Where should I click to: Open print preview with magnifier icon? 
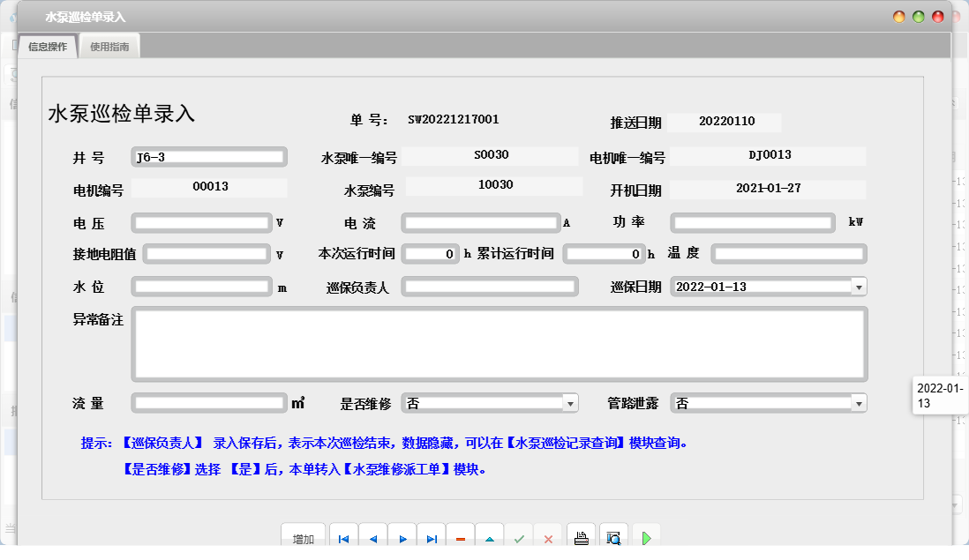(x=614, y=538)
